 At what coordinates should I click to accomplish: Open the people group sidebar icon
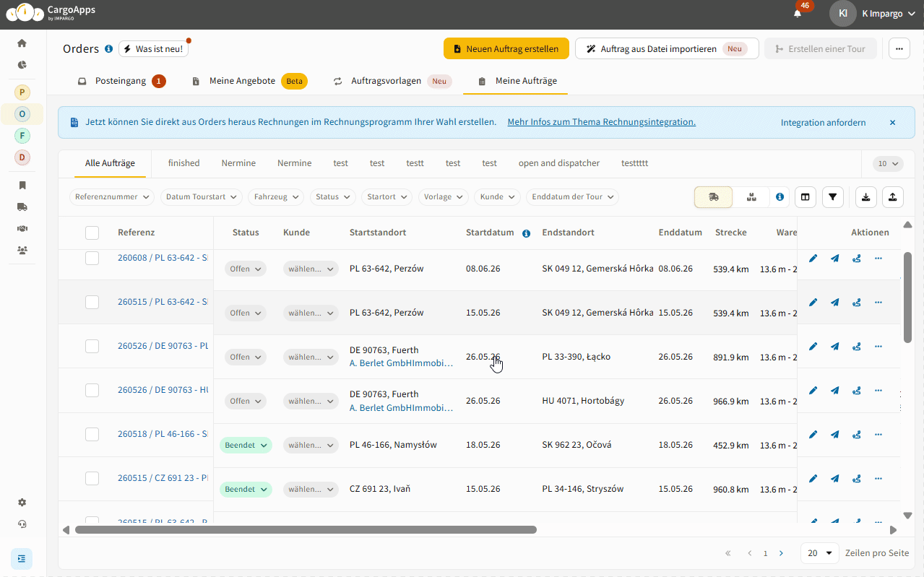22,251
